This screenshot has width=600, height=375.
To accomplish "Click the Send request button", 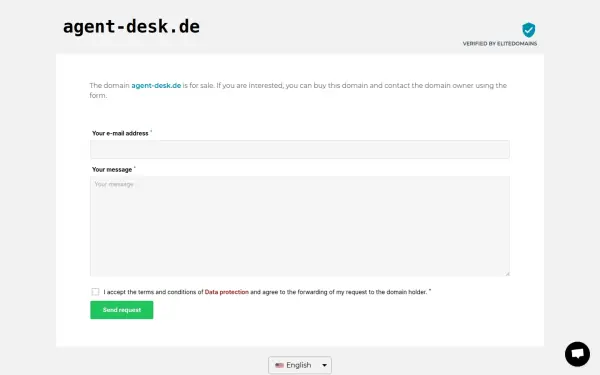I will pos(122,310).
